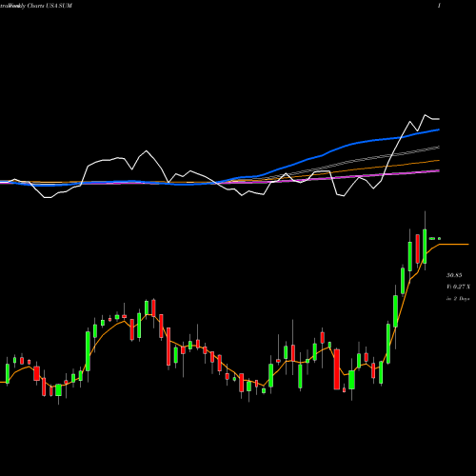Image resolution: width=476 pixels, height=476 pixels.
Task: Click the short green dashes beside the last candle
Action: pos(435,238)
